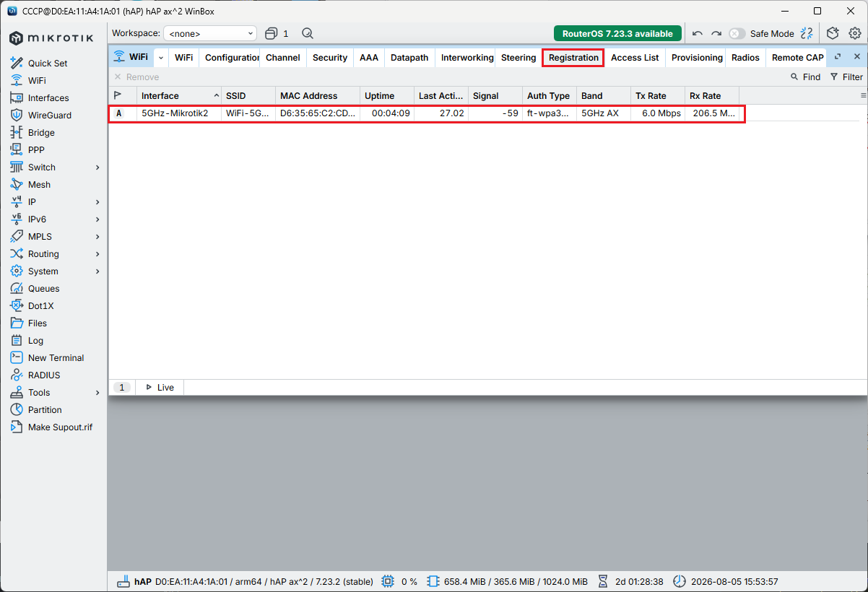Screen dimensions: 868x592
Task: Open Quick Set from the sidebar
Action: (x=48, y=64)
